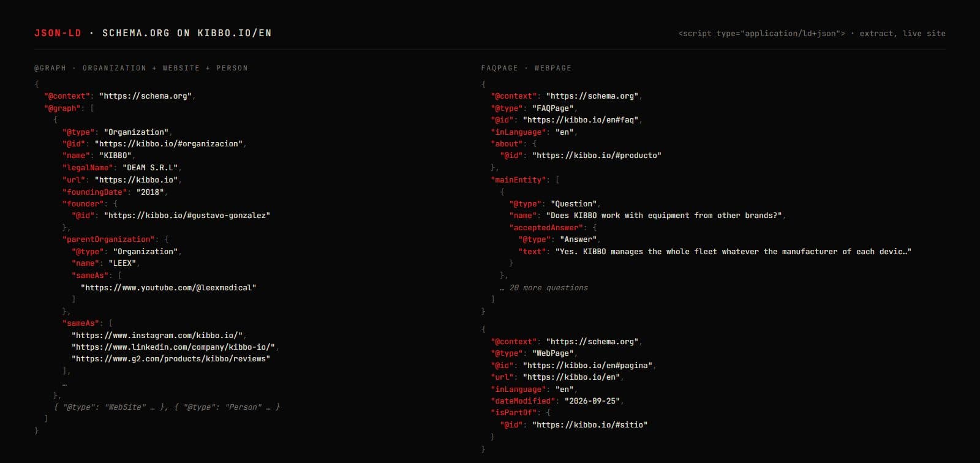Select the "Question" type value
980x463 pixels.
(574, 204)
